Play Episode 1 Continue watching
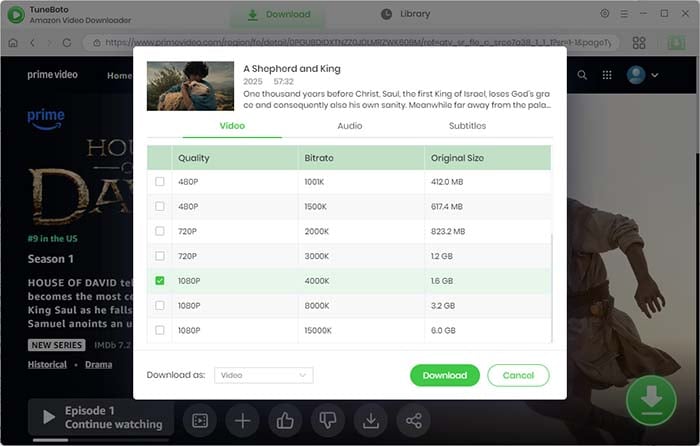 coord(101,417)
